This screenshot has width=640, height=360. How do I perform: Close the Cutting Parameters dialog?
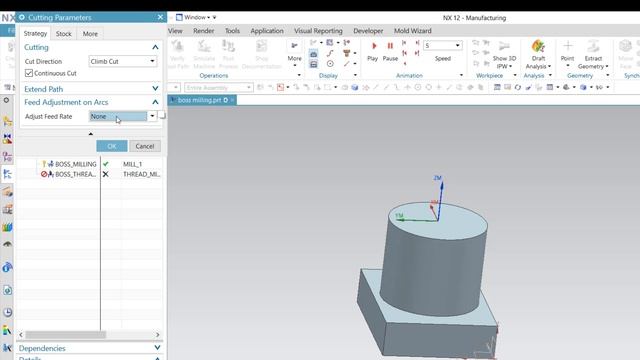160,17
